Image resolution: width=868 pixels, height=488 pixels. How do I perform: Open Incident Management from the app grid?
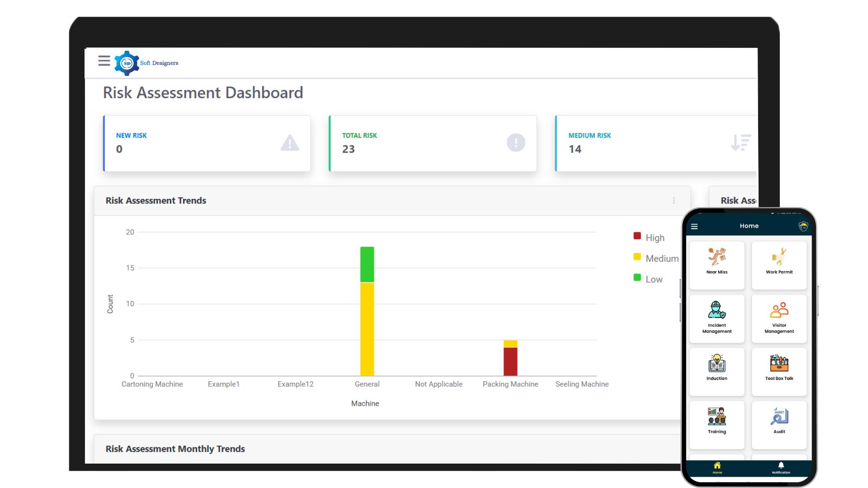click(x=717, y=318)
